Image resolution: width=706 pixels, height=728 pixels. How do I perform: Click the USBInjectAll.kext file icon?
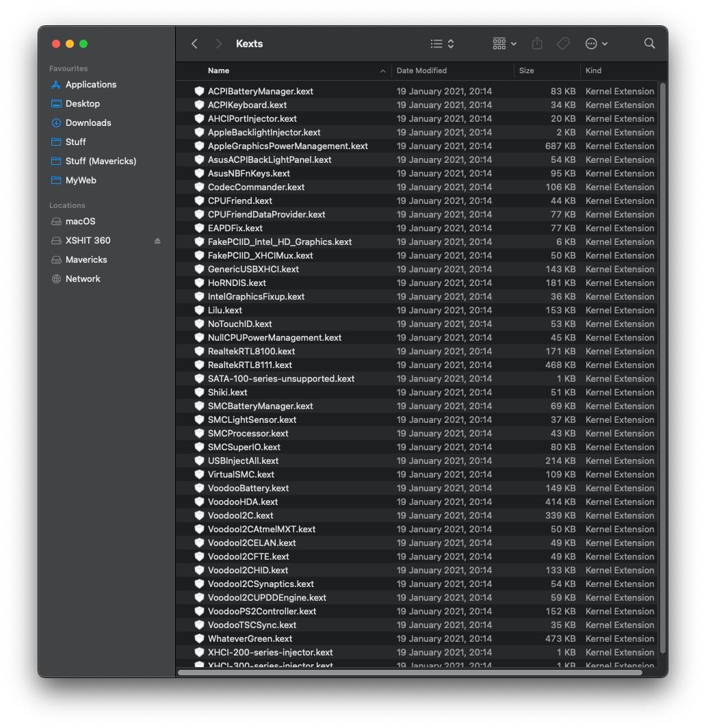point(200,460)
